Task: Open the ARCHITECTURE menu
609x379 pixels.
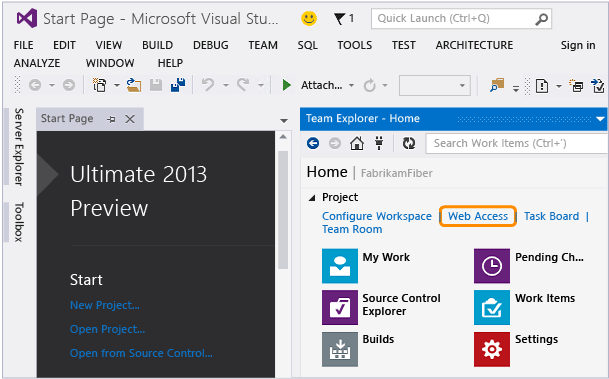Action: [474, 45]
